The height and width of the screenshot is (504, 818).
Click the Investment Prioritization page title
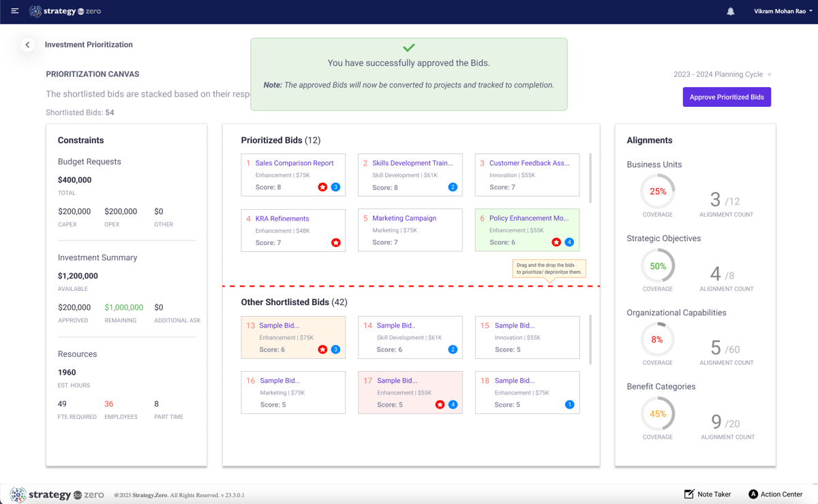coord(89,45)
